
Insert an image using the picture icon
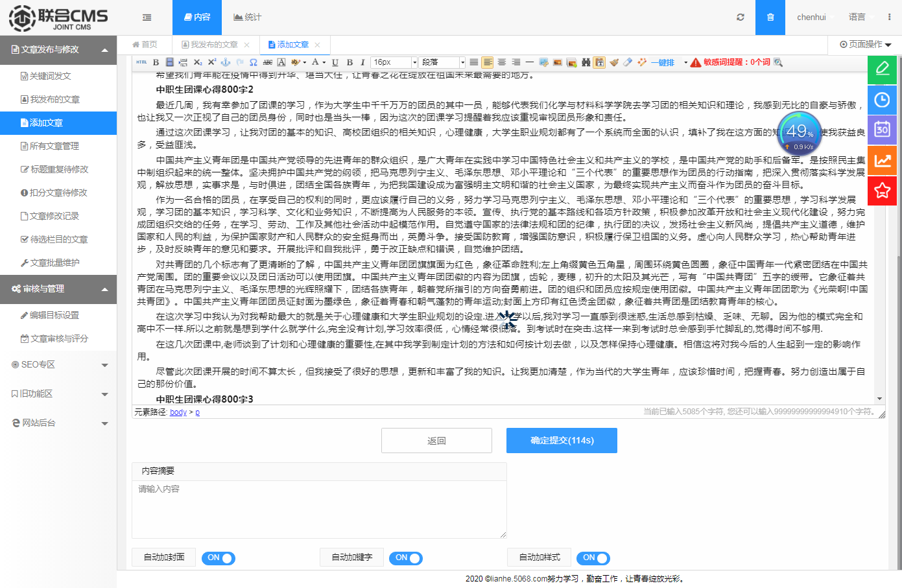click(558, 62)
